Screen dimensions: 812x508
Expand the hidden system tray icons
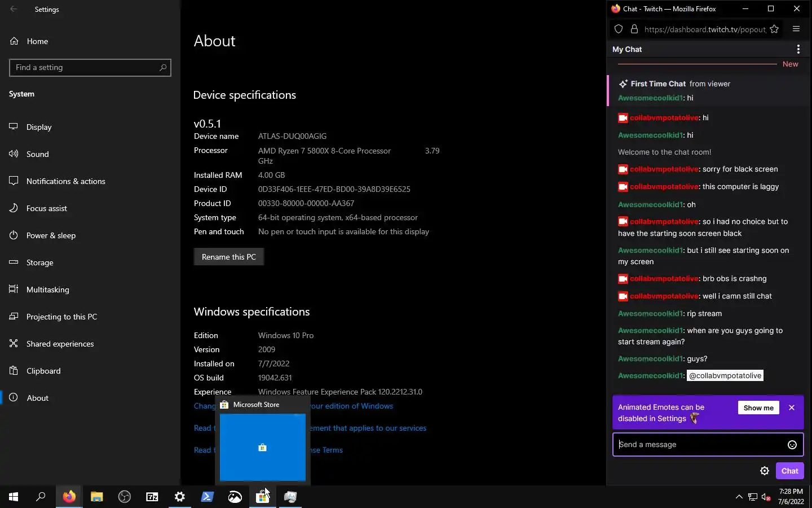tap(739, 497)
